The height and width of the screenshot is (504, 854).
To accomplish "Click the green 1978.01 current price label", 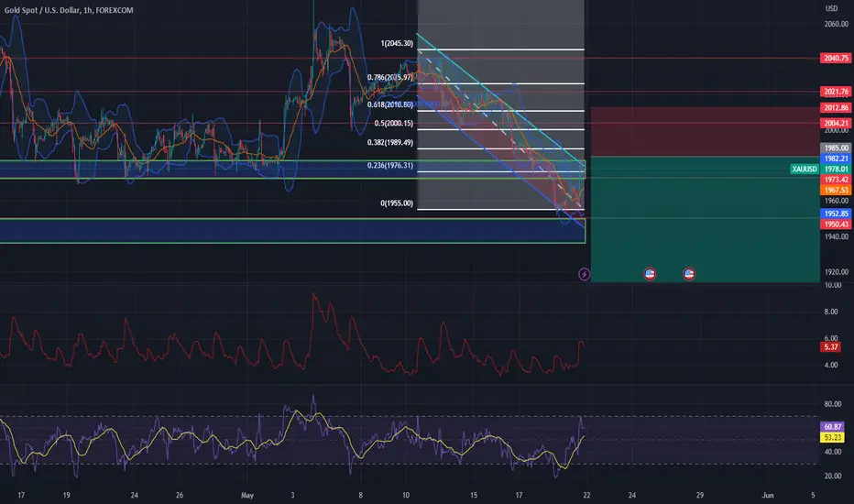I will click(836, 169).
